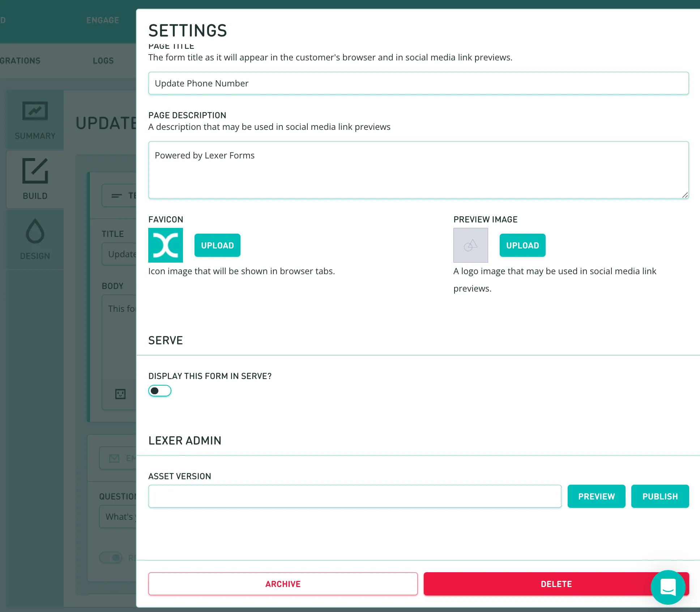Switch to the Logs tab
Image resolution: width=700 pixels, height=612 pixels.
click(103, 61)
